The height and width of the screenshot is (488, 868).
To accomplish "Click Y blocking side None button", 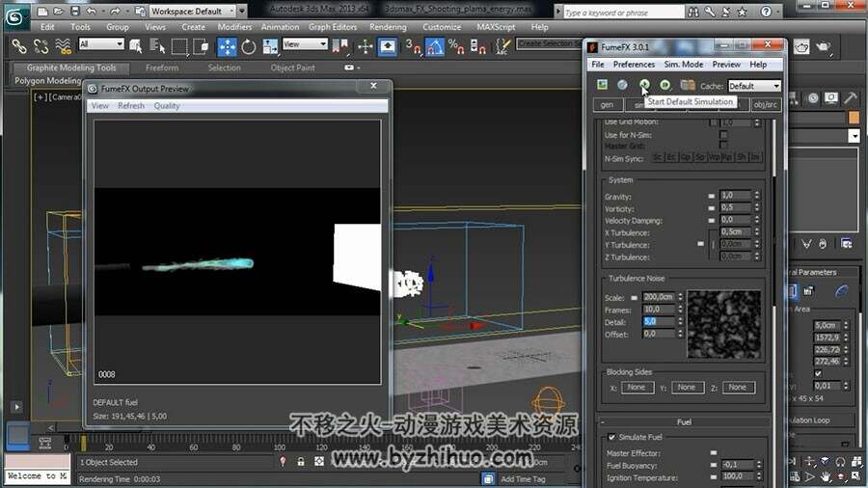I will [x=687, y=388].
